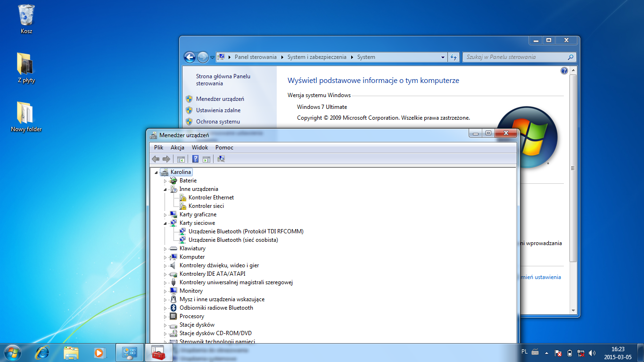Toggle the console tree pane toolbar icon
Viewport: 644px width, 362px height.
tap(181, 159)
